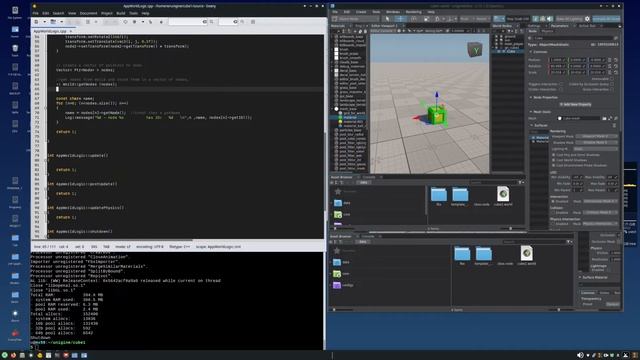Open the dropdown arrow beside Geany's New file icon
This screenshot has width=640, height=360.
44,22
